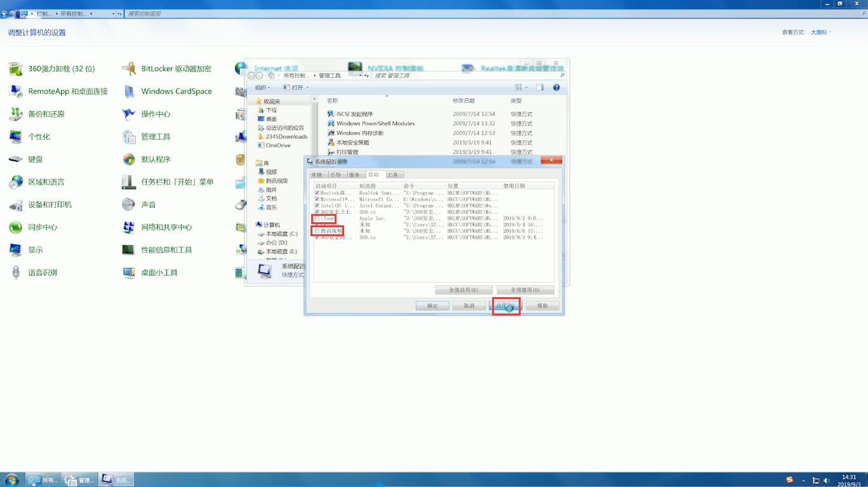Click 全部禁用 button
The height and width of the screenshot is (487, 868).
pos(525,290)
